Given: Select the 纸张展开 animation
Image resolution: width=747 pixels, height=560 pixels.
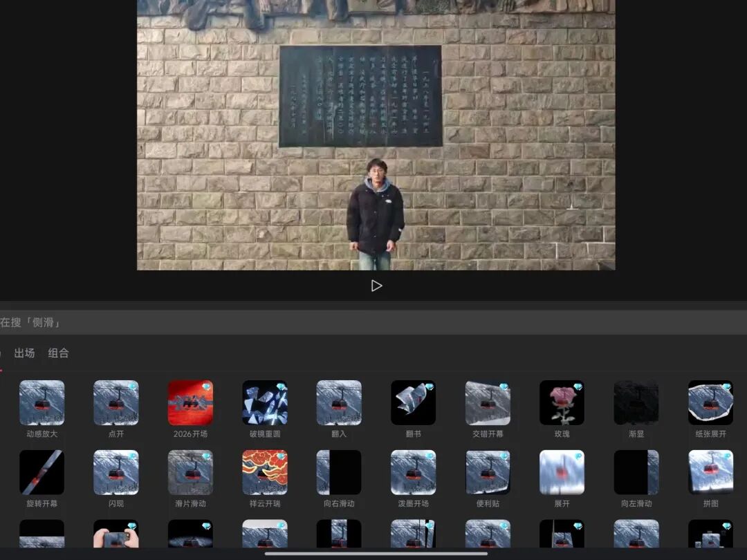Looking at the screenshot, I should click(x=710, y=403).
